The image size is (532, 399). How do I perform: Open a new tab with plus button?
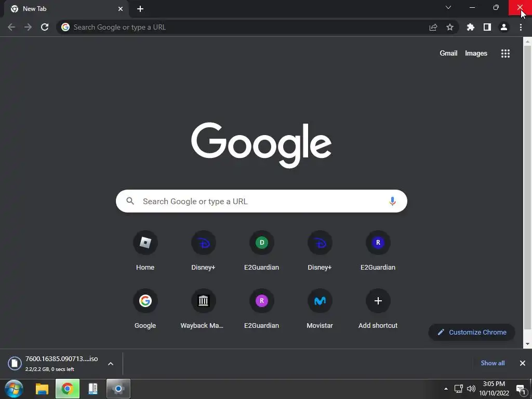[x=140, y=9]
